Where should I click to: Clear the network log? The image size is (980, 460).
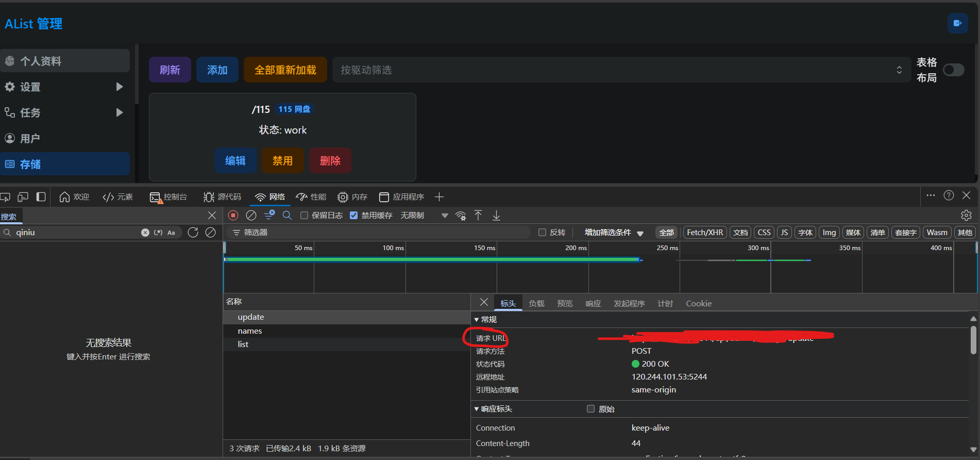coord(251,216)
